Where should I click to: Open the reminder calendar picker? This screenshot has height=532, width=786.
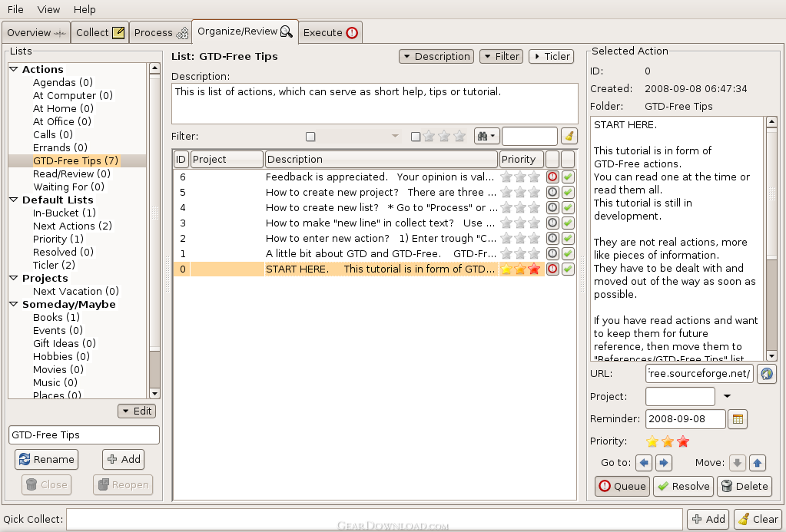click(x=738, y=419)
